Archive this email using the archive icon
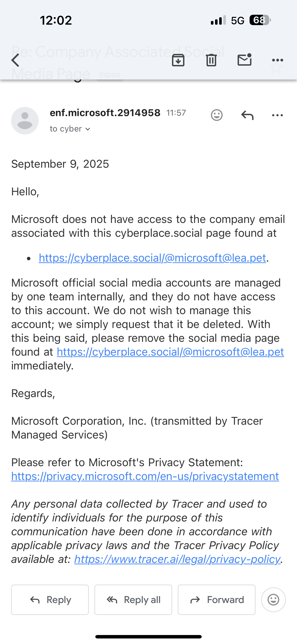Viewport: 297px width, 644px height. click(178, 60)
